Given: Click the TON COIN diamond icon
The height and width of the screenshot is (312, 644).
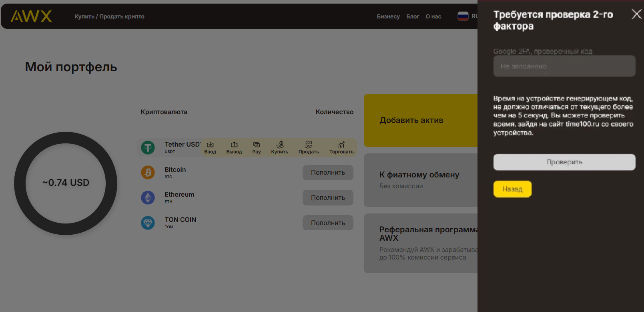Looking at the screenshot, I should point(148,223).
